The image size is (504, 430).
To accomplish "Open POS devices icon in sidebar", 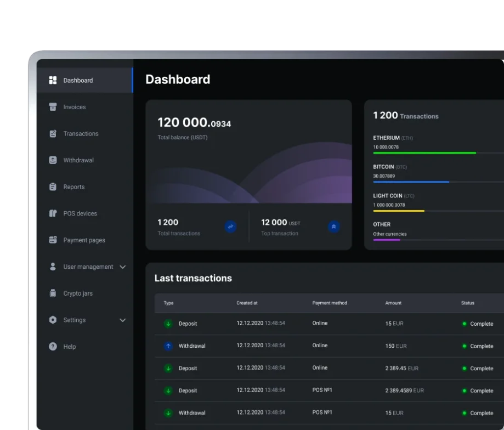I will (53, 213).
